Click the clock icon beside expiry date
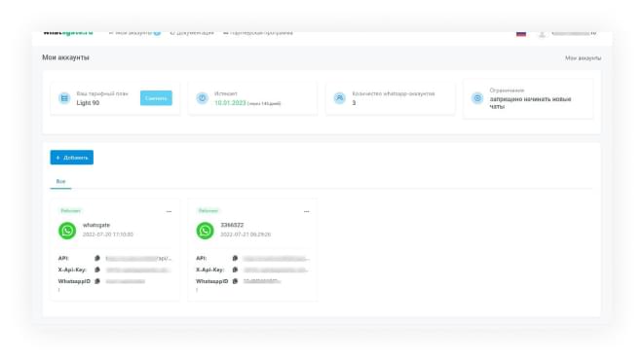 [202, 98]
